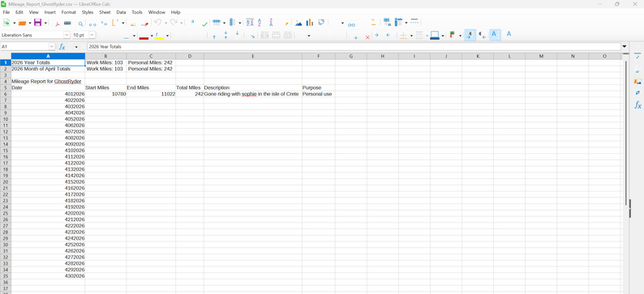Select row 6 header
Image resolution: width=644 pixels, height=294 pixels.
point(6,94)
